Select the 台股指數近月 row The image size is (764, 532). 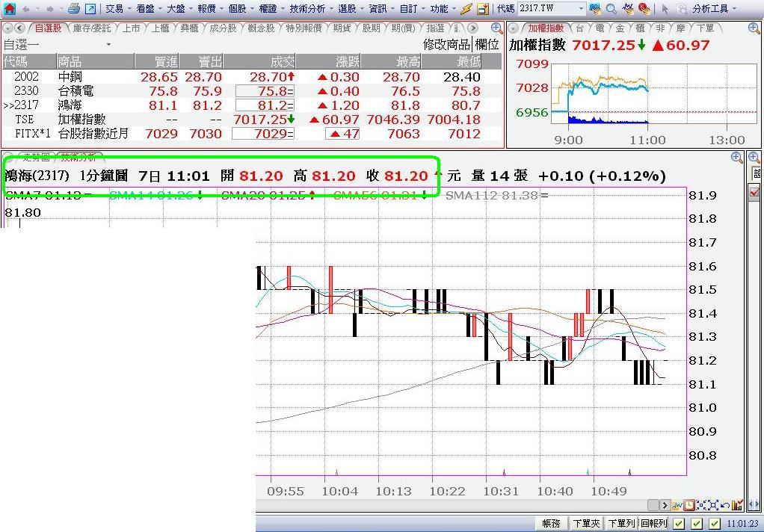tap(251, 133)
